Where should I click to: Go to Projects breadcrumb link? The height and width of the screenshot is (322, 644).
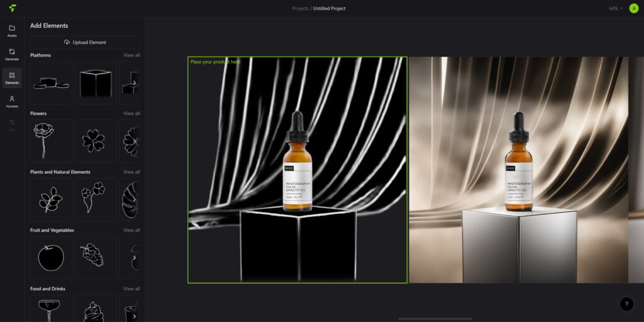[300, 8]
